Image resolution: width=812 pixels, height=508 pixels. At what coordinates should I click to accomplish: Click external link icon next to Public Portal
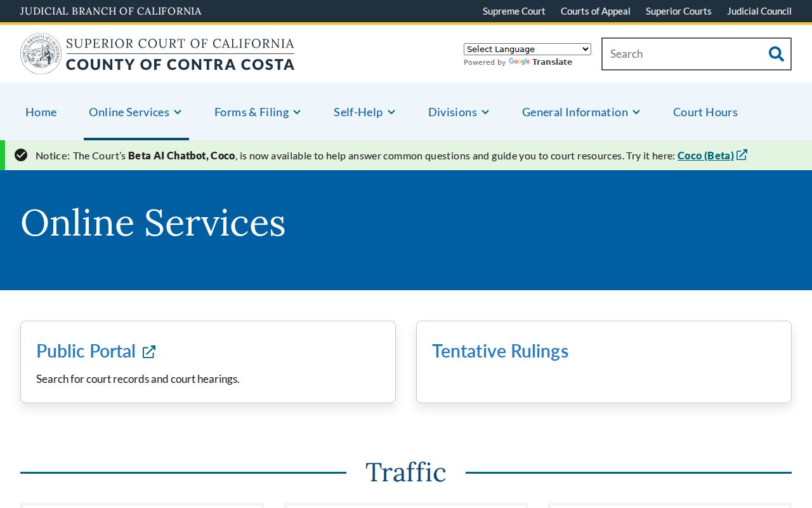pyautogui.click(x=149, y=352)
